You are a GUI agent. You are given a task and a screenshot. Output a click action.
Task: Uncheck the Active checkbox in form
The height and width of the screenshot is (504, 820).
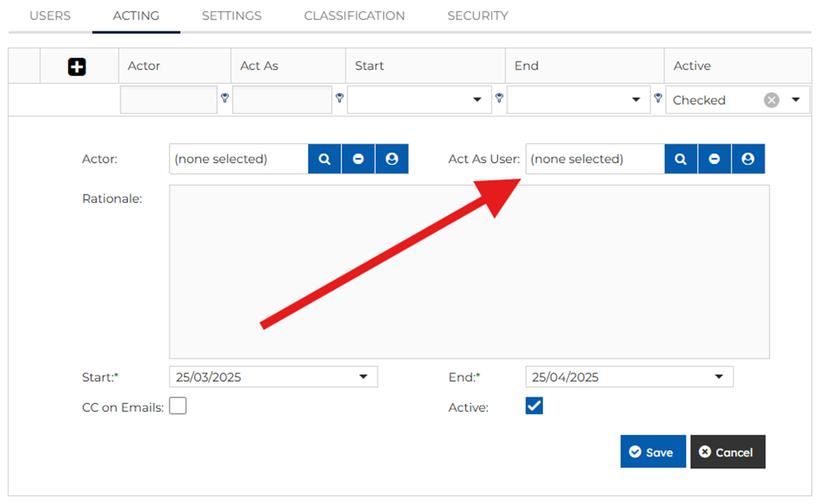pos(534,406)
